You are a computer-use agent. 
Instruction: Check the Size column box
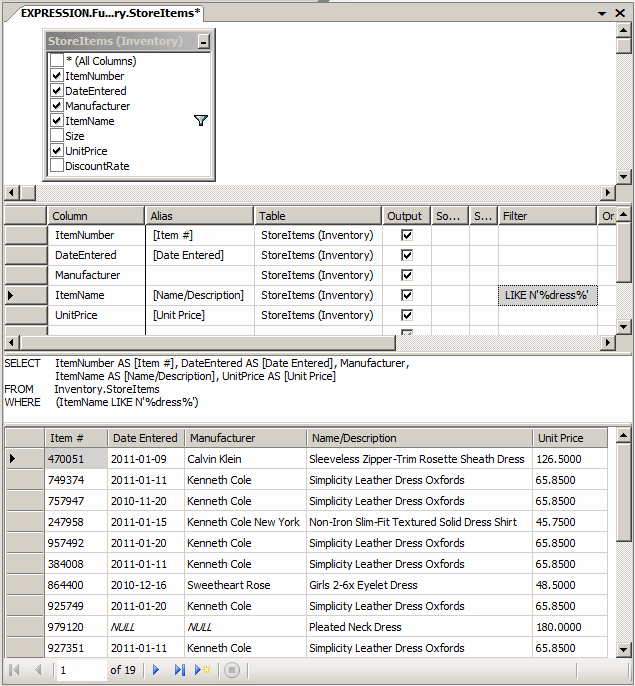(57, 135)
